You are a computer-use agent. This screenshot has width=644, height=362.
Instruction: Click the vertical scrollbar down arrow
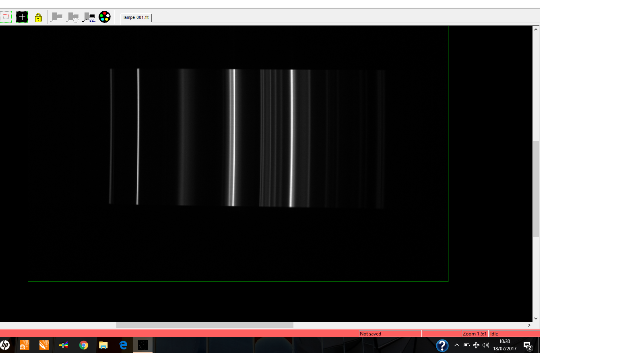pos(536,318)
